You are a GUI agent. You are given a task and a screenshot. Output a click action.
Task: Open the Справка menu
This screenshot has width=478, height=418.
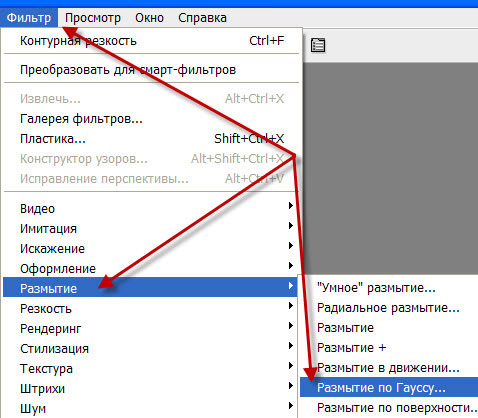(x=202, y=18)
